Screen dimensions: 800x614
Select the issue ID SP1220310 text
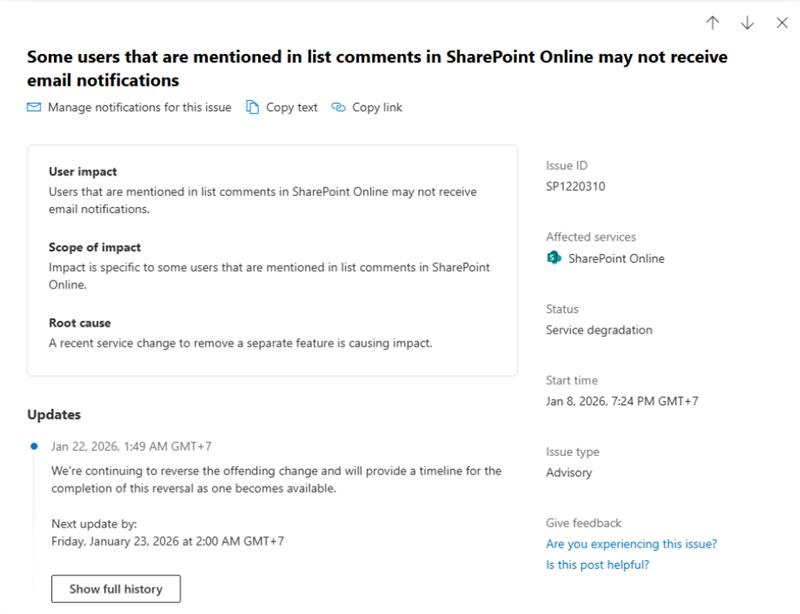pyautogui.click(x=575, y=186)
